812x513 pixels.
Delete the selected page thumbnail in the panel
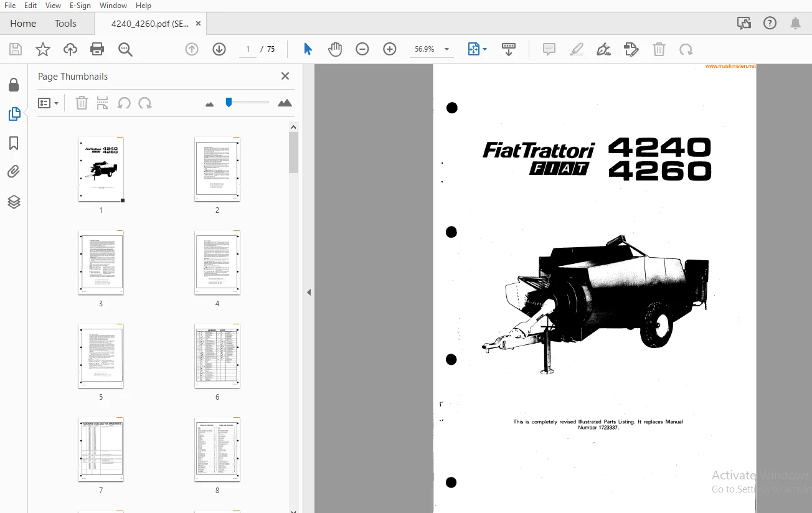82,103
